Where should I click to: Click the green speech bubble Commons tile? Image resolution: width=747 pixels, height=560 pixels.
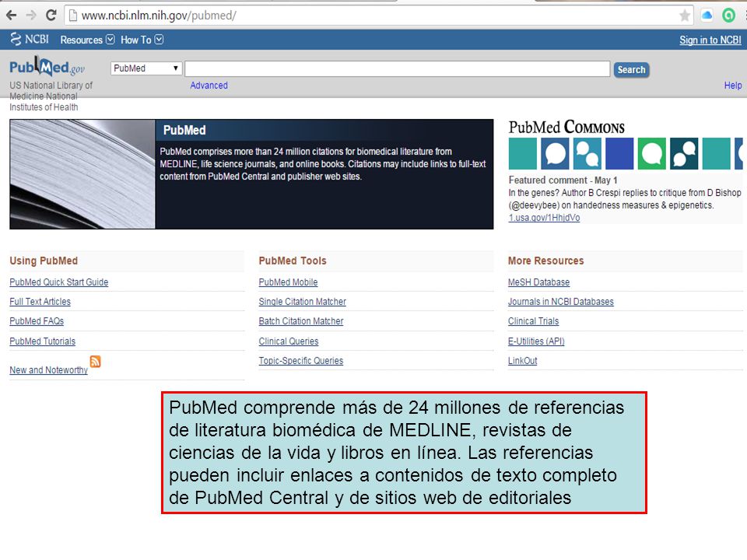coord(652,153)
